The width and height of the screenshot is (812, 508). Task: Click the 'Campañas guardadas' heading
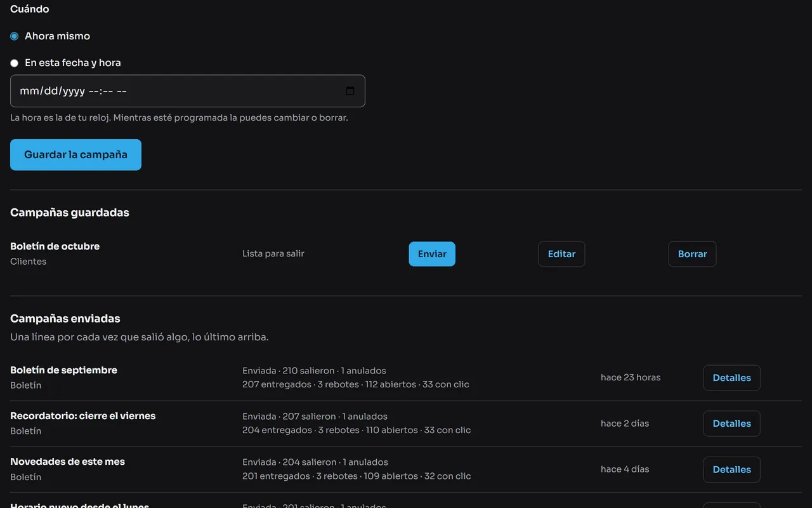click(x=70, y=213)
